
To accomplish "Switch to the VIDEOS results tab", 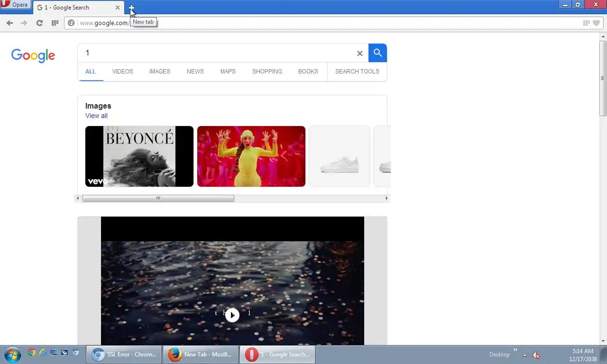I will point(122,72).
